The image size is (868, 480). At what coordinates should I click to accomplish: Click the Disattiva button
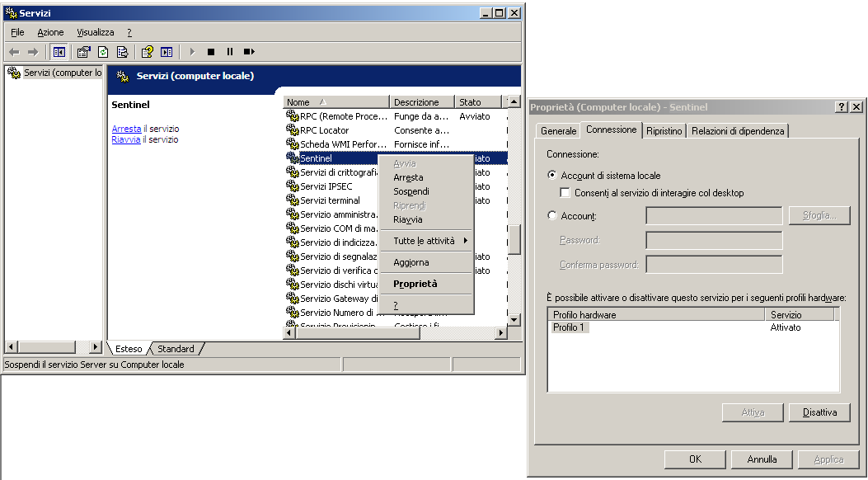(819, 412)
